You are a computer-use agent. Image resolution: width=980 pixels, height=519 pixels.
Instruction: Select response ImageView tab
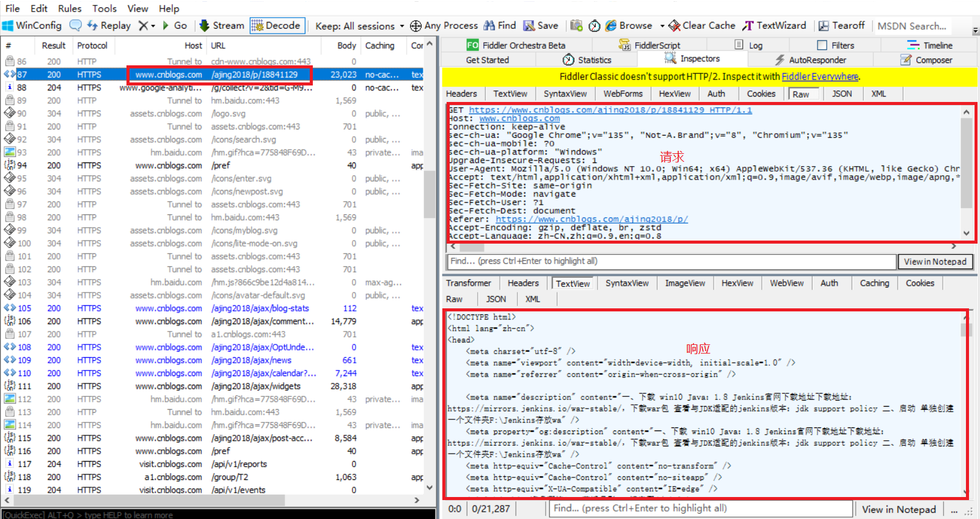tap(685, 283)
